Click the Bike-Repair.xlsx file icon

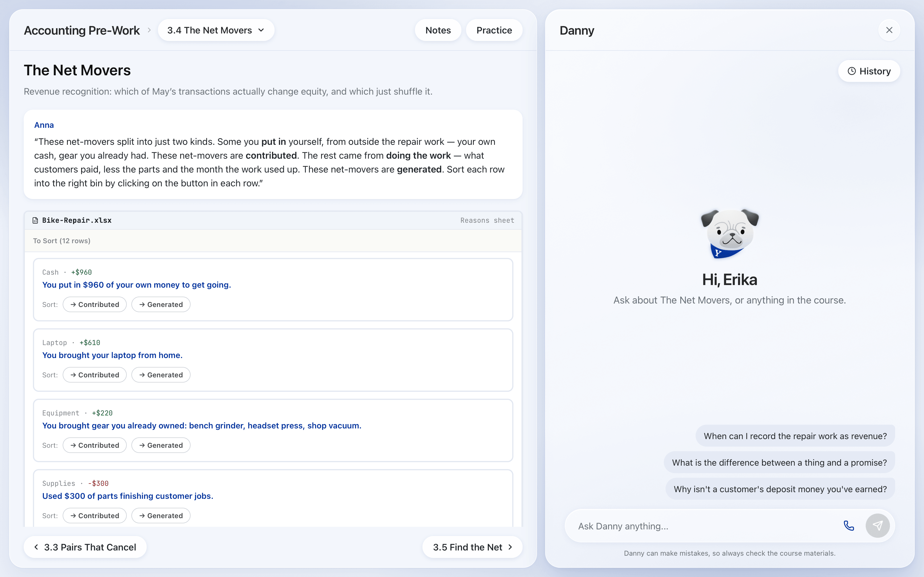point(35,220)
